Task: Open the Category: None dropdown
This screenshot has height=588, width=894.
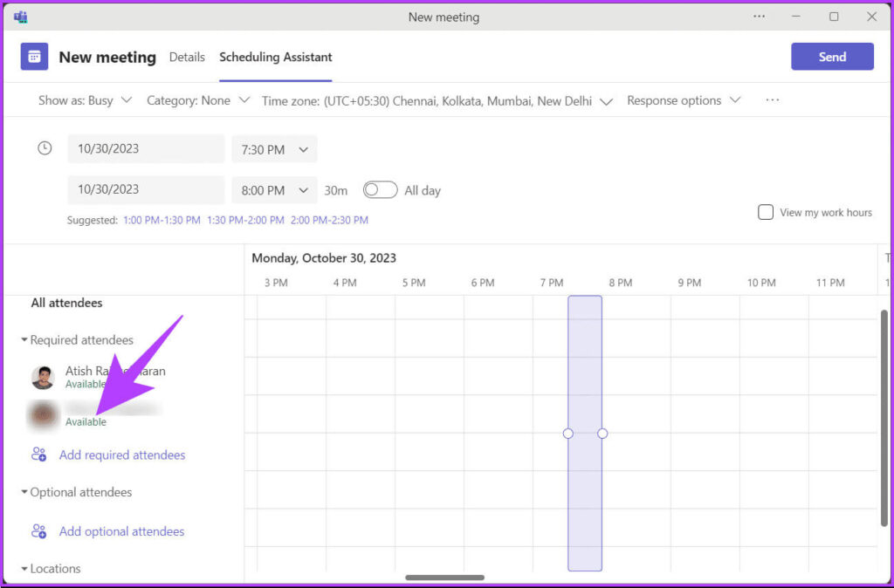Action: pyautogui.click(x=198, y=100)
